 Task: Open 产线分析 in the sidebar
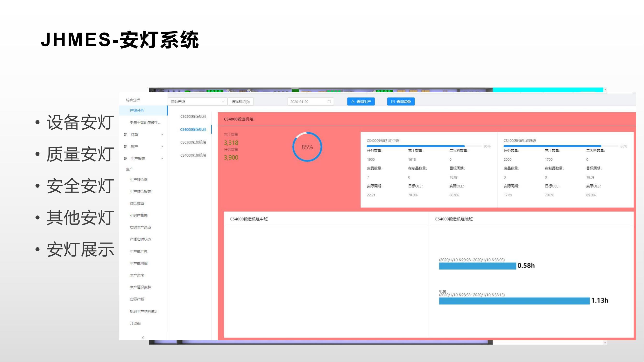137,111
